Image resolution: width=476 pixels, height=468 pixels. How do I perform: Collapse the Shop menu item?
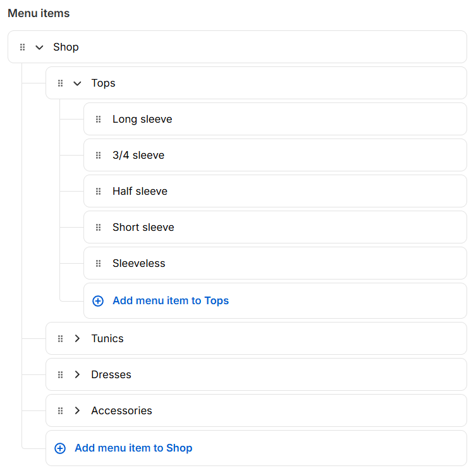[40, 47]
